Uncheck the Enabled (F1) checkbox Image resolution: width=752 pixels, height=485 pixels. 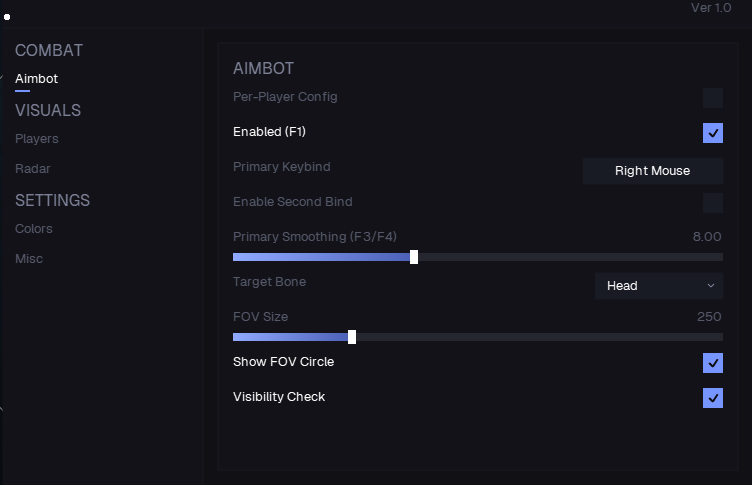tap(713, 132)
